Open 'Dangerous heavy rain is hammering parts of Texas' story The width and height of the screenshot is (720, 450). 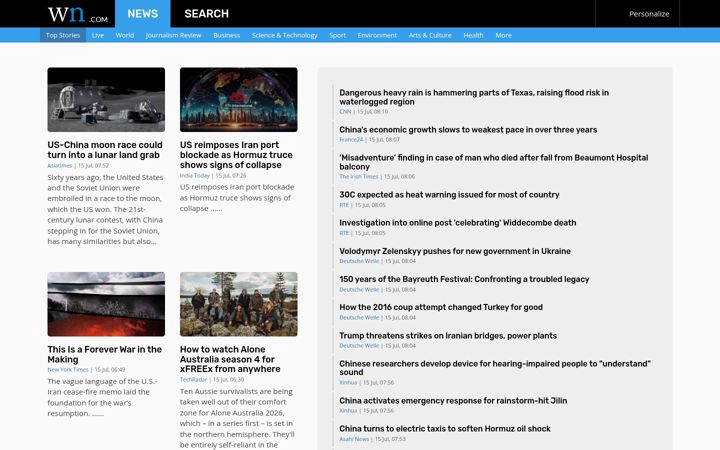pyautogui.click(x=474, y=97)
